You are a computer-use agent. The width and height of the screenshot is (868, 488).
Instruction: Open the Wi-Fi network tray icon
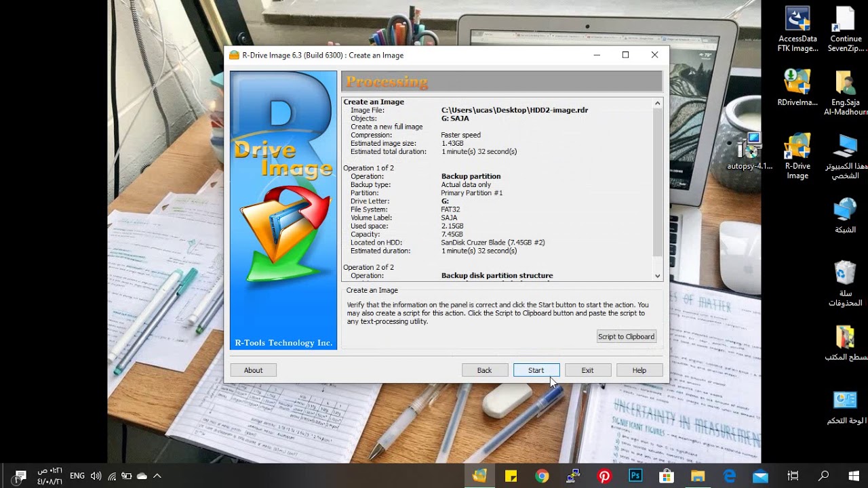point(112,476)
